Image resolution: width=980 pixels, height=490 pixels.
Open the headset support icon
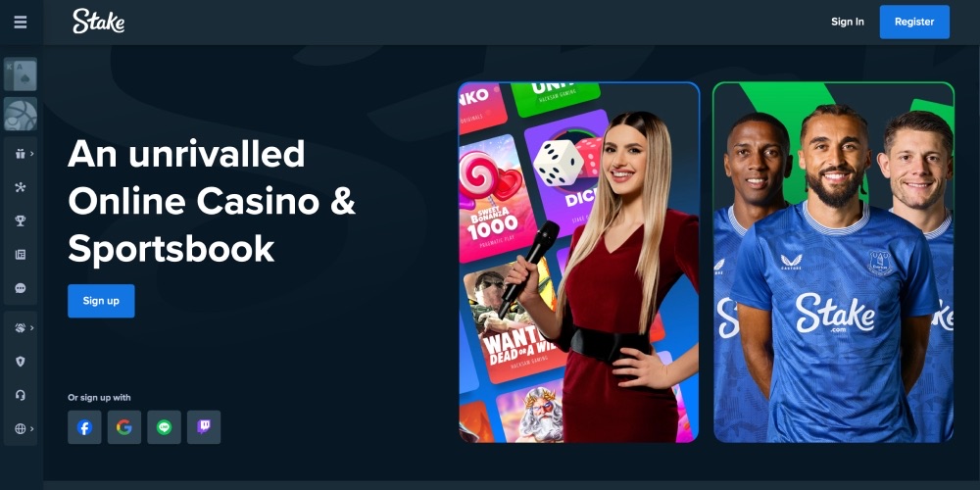pyautogui.click(x=21, y=395)
